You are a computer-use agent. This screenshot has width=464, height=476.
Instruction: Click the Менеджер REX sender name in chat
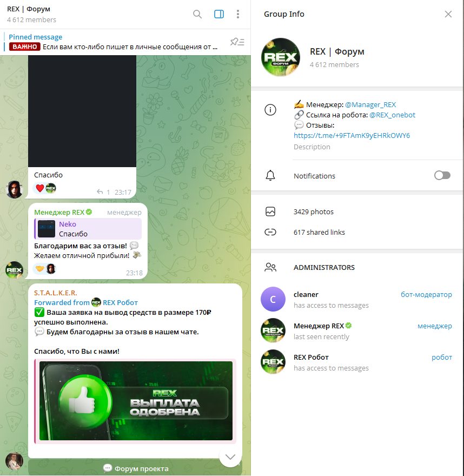tap(59, 212)
